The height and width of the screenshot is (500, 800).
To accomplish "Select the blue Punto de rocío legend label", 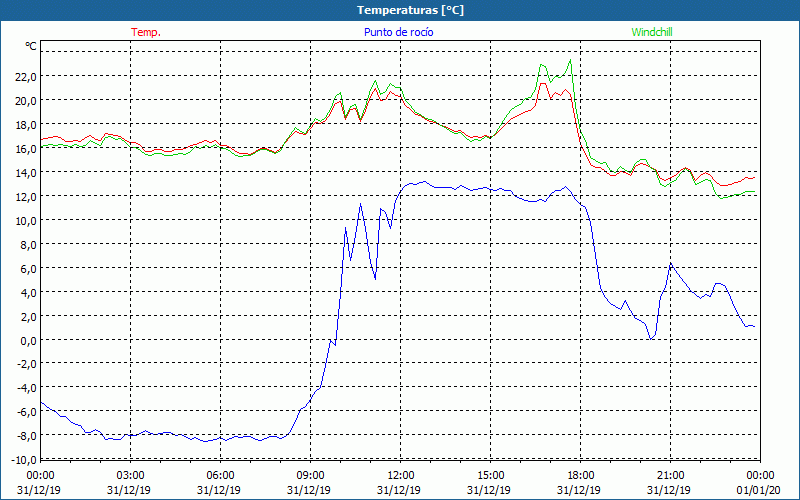I will point(398,32).
